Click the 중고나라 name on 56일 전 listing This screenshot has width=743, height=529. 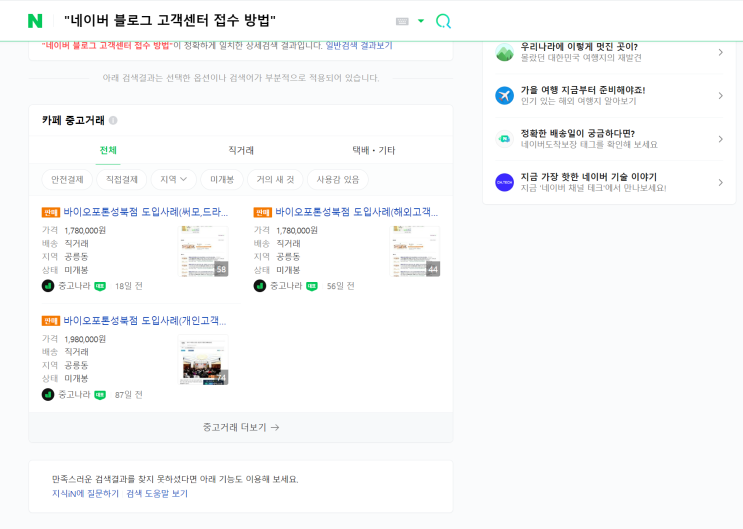pos(286,286)
